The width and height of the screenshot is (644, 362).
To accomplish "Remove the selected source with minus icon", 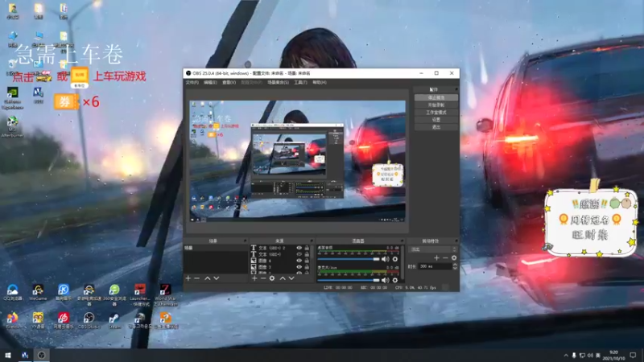I will pyautogui.click(x=263, y=278).
